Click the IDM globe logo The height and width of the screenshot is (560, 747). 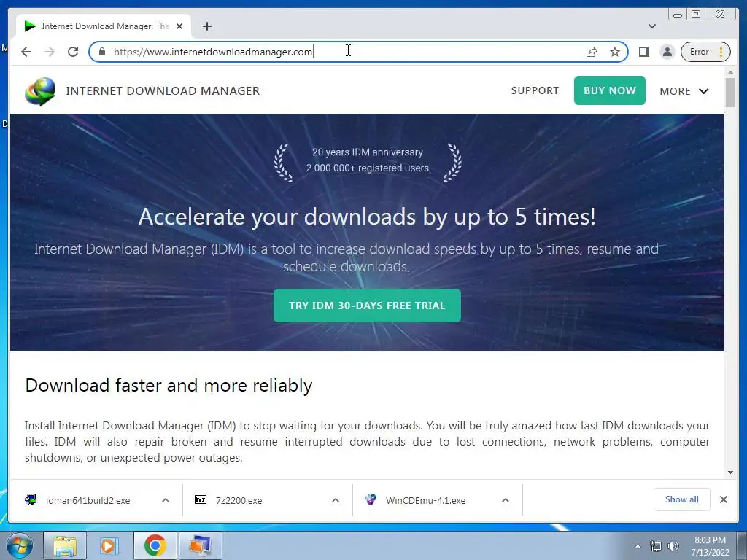pos(40,91)
